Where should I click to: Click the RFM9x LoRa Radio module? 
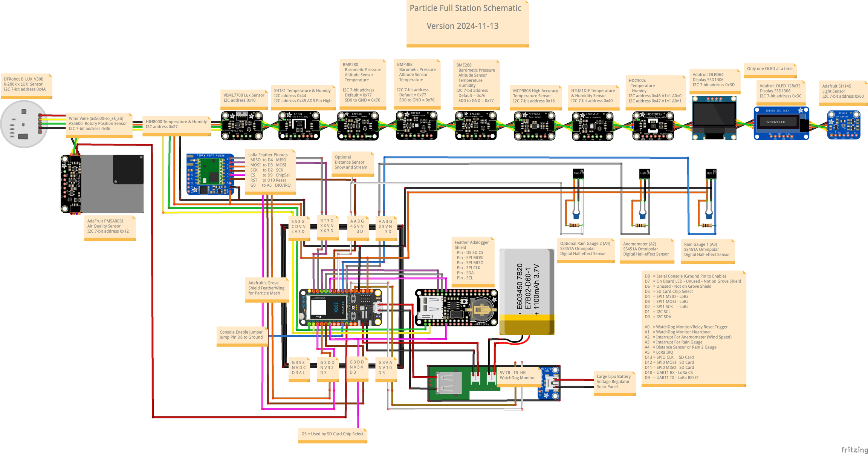[x=210, y=174]
